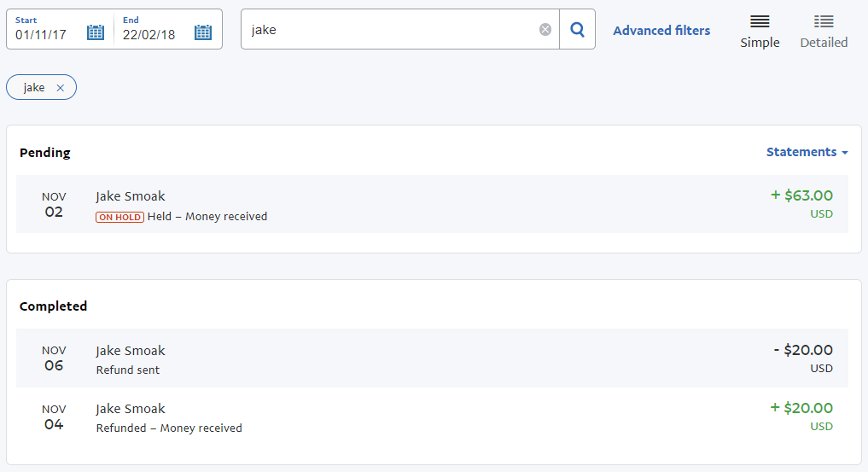Screen dimensions: 868x472
Task: Click the + $63.00 pending amount
Action: [801, 195]
